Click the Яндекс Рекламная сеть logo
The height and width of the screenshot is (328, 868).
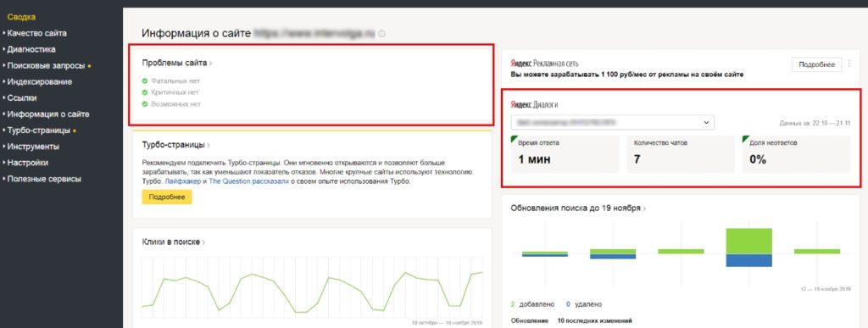(x=544, y=64)
